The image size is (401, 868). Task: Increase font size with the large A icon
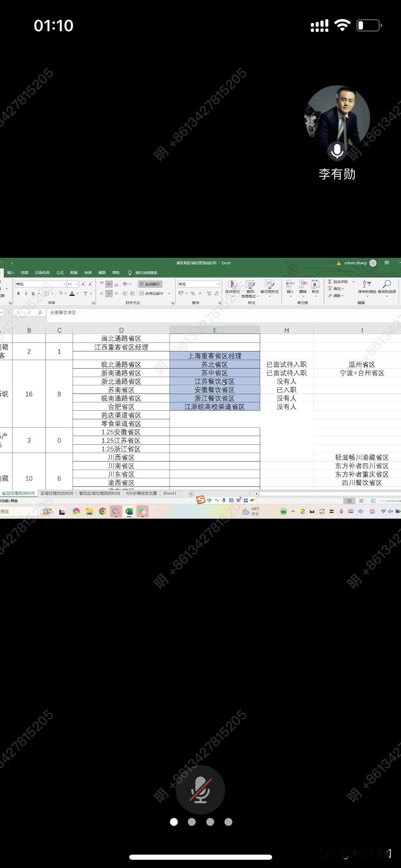click(x=83, y=284)
